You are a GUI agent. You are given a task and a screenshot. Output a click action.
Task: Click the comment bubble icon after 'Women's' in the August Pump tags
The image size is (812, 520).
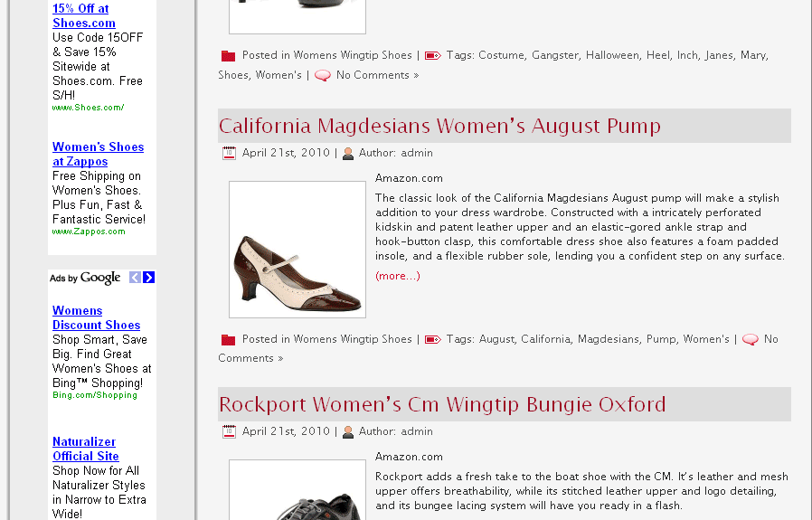click(751, 340)
